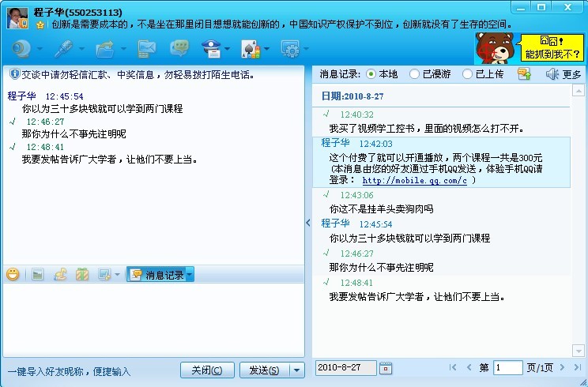Click the 关闭(C) button

pyautogui.click(x=207, y=370)
